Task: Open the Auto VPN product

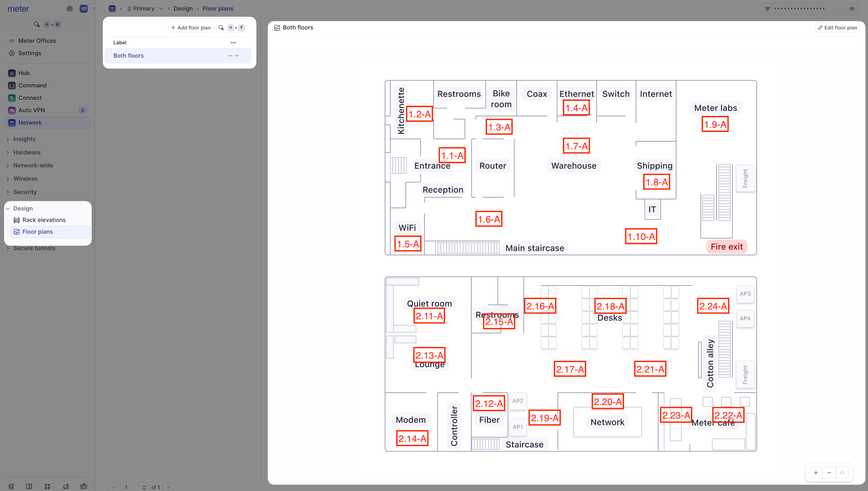Action: (32, 110)
